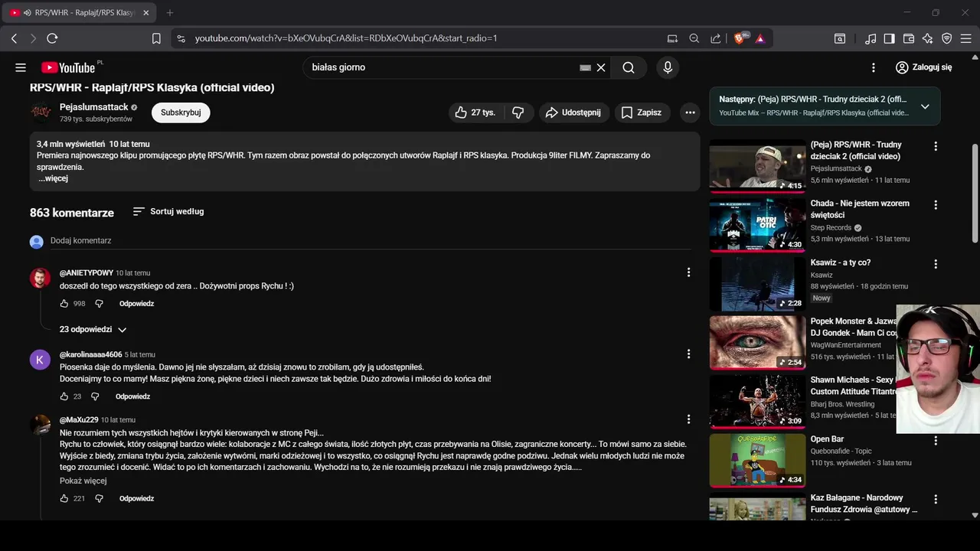The image size is (980, 551).
Task: Close the RPS/WHR tab
Action: 146,13
